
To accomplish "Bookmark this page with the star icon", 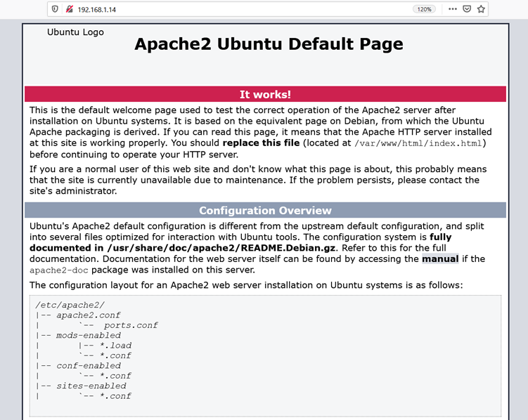I will [481, 9].
